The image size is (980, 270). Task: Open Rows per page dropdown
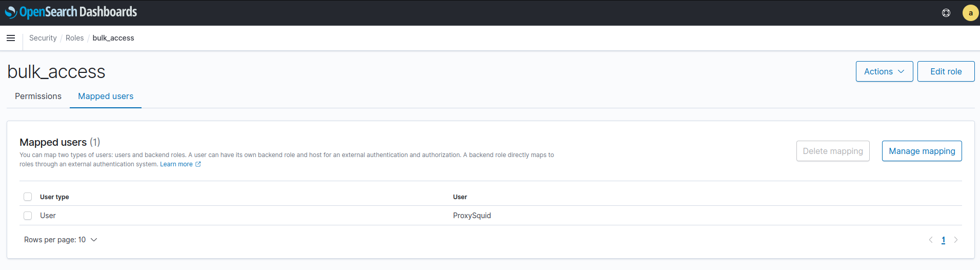[x=61, y=240]
